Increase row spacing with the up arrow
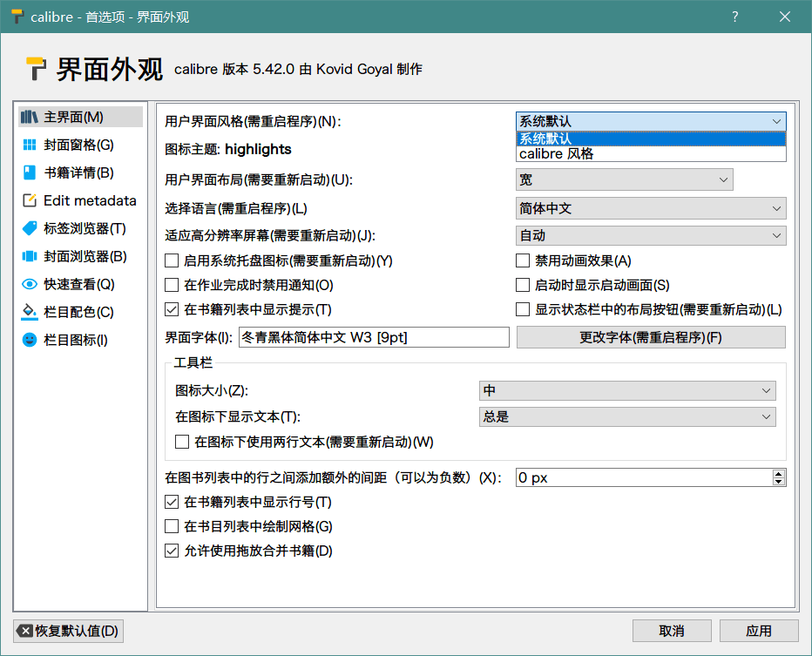812x656 pixels. (x=778, y=473)
